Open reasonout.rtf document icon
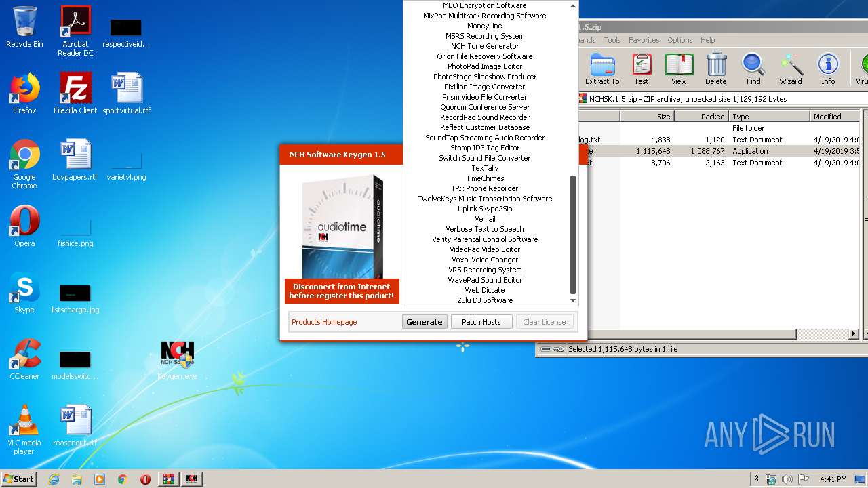Viewport: 868px width, 488px height. [x=75, y=426]
